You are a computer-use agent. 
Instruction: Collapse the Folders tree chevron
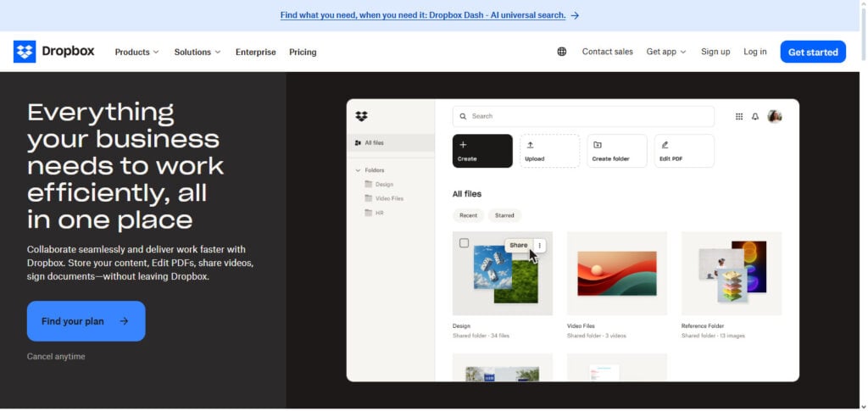click(359, 170)
